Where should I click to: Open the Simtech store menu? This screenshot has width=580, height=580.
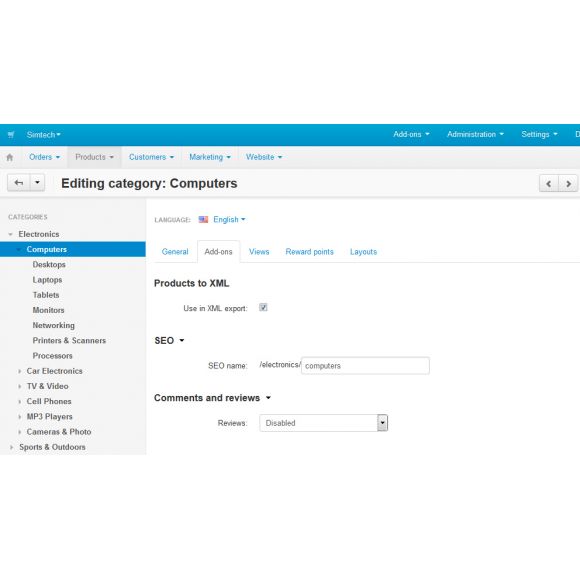[x=43, y=135]
